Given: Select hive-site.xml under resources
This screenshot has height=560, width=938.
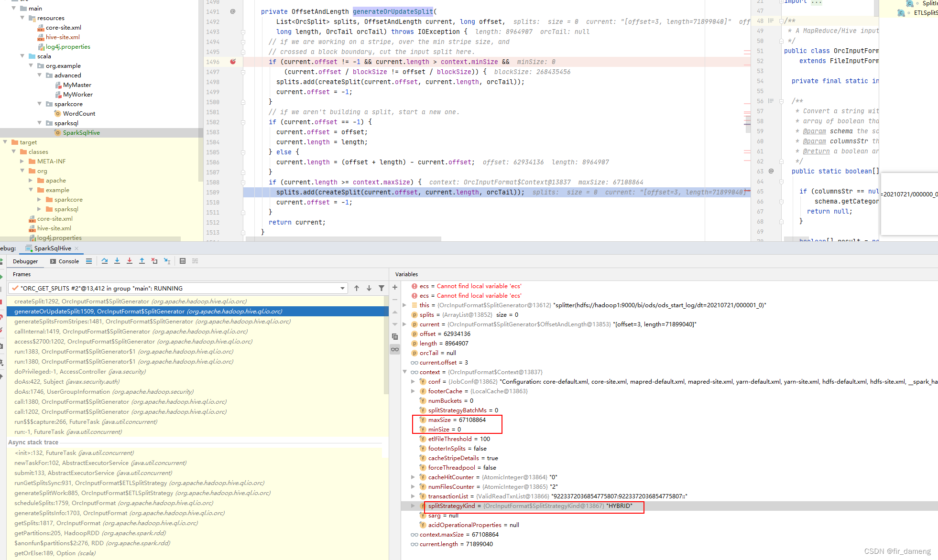Looking at the screenshot, I should (x=63, y=37).
